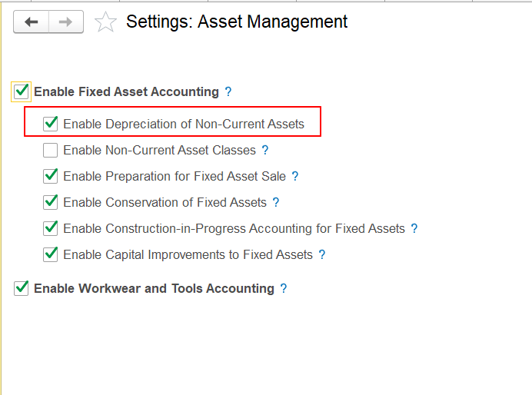The image size is (532, 395).
Task: Uncheck Enable Preparation for Fixed Asset Sale
Action: tap(51, 177)
